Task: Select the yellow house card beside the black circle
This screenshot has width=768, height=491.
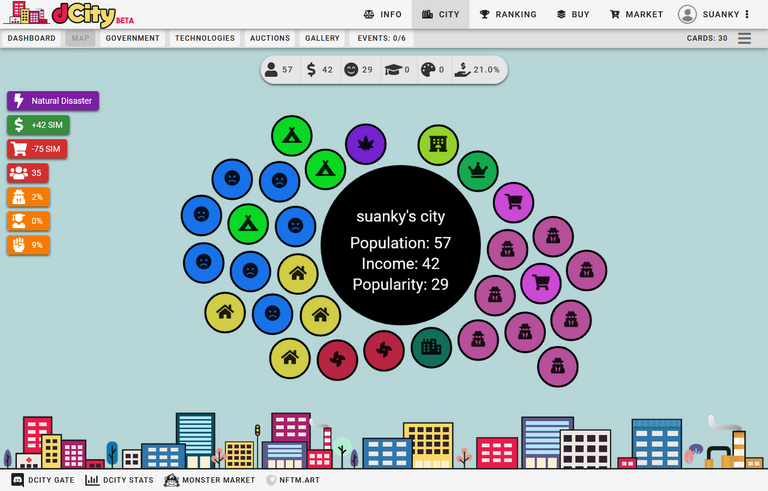Action: pyautogui.click(x=298, y=274)
